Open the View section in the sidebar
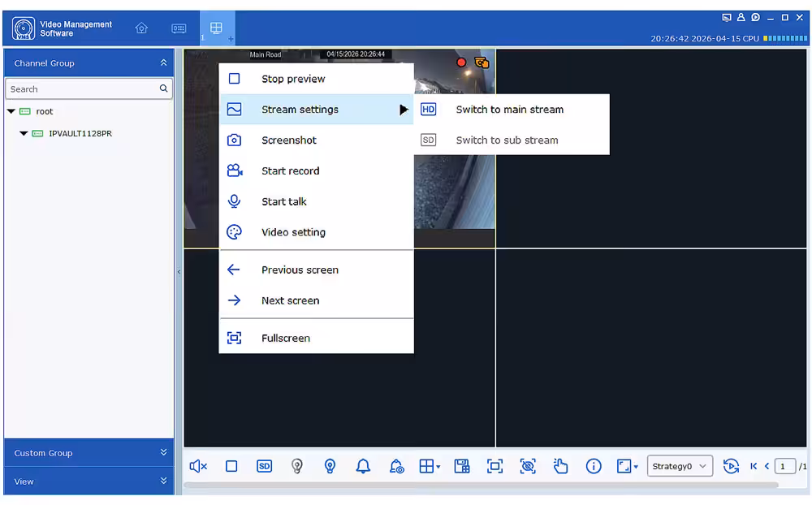The image size is (812, 505). click(x=89, y=481)
